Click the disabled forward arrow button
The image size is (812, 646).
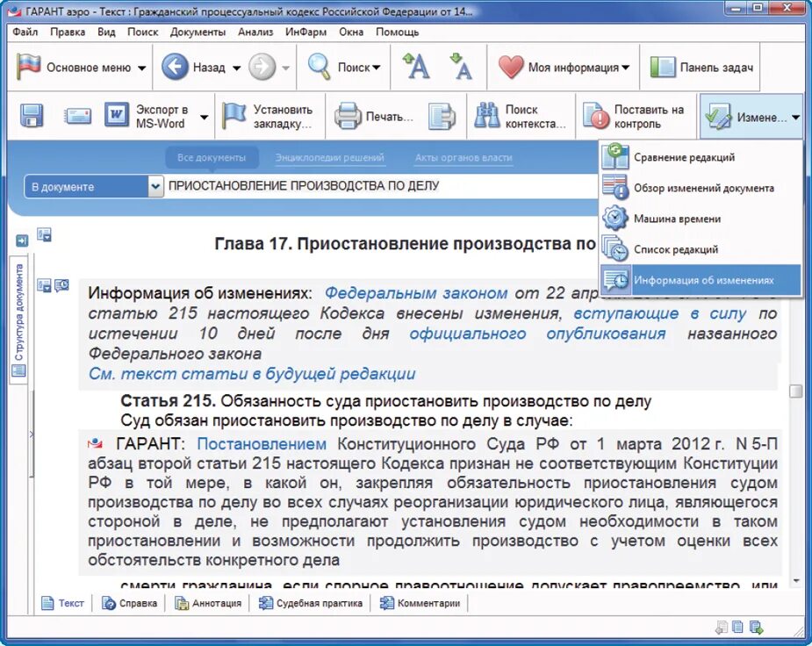pos(262,68)
